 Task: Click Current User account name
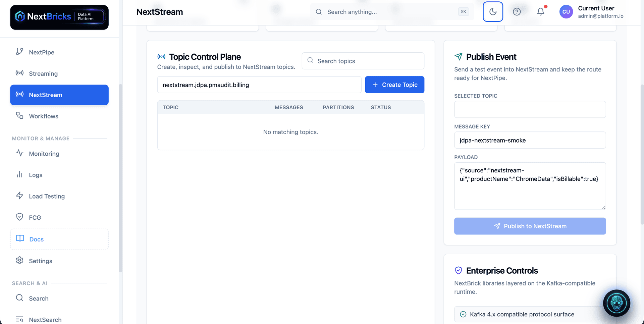click(596, 8)
